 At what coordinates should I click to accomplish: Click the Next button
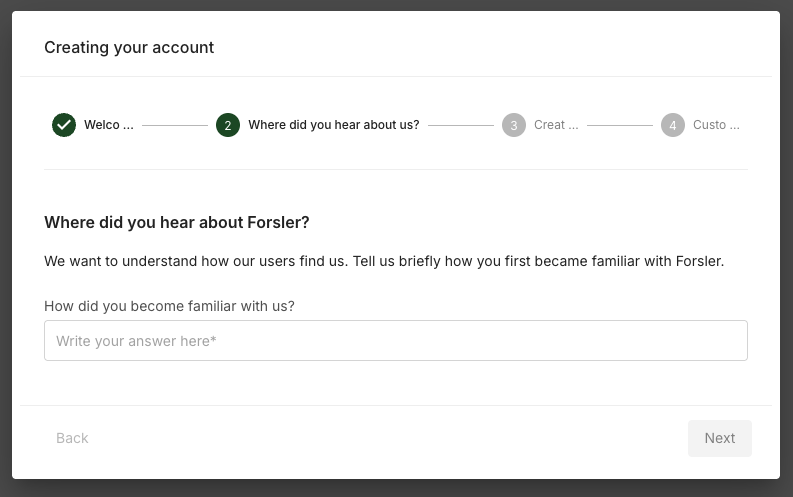point(720,438)
